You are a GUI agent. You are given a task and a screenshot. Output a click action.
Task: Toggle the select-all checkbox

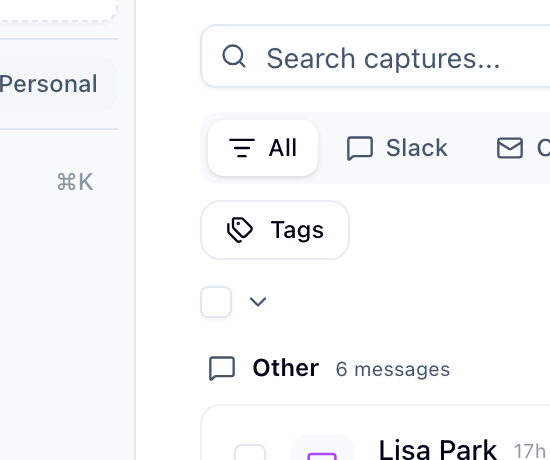click(216, 302)
